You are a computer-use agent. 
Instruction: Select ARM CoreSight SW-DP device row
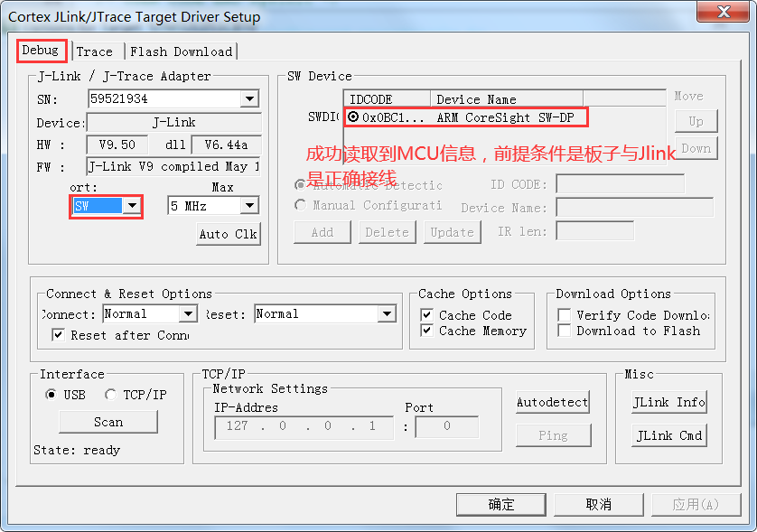pos(466,117)
